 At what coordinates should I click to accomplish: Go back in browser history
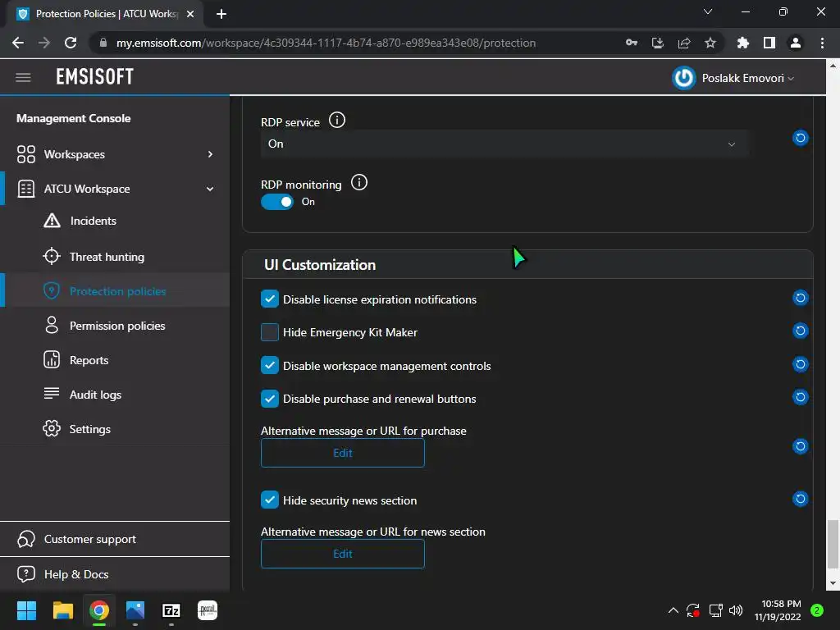18,43
